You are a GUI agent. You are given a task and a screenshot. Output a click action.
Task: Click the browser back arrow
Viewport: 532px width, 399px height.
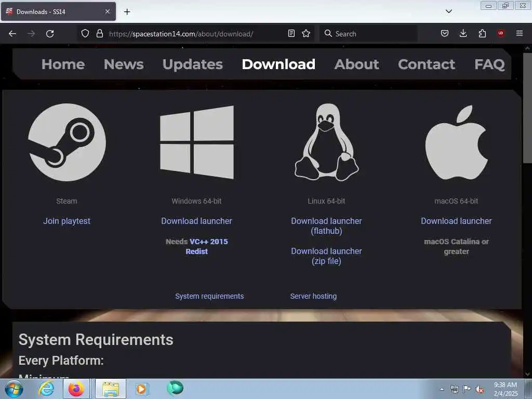[12, 34]
